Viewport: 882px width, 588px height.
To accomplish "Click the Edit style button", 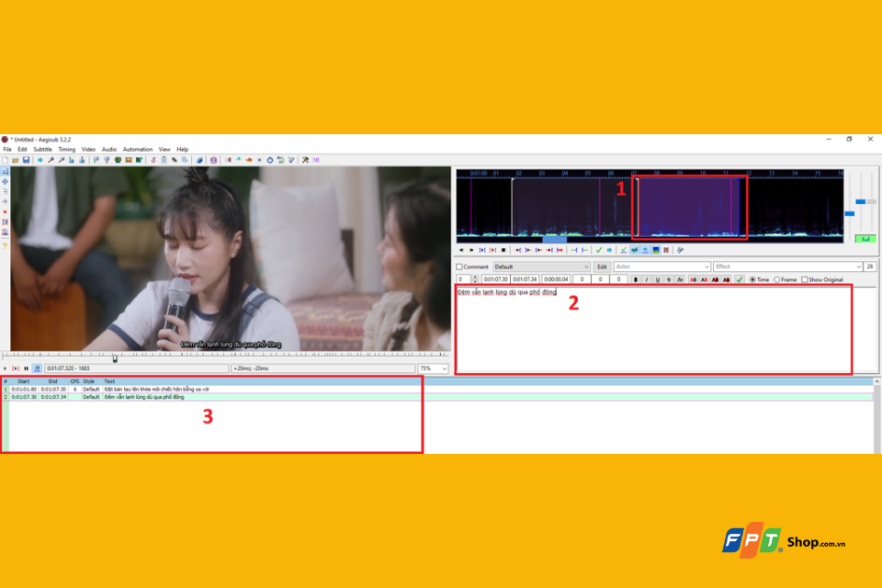I will [602, 266].
